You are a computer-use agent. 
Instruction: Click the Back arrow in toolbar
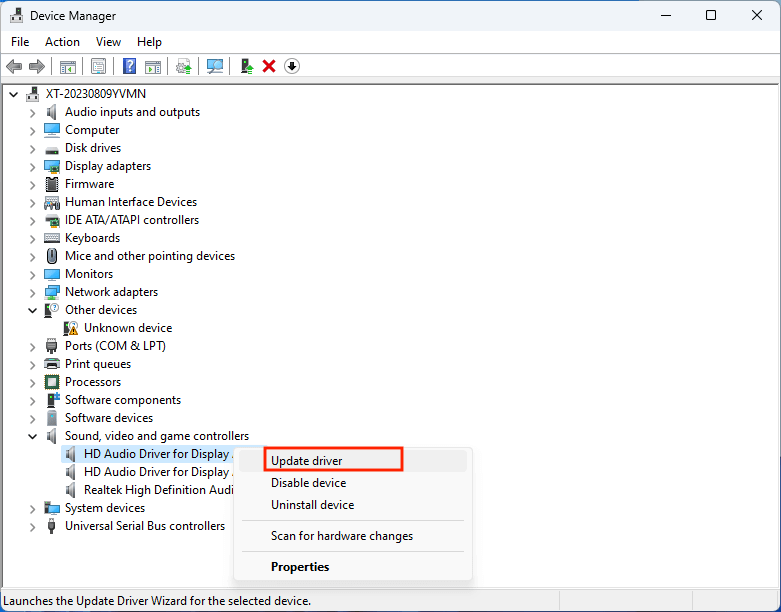[14, 66]
